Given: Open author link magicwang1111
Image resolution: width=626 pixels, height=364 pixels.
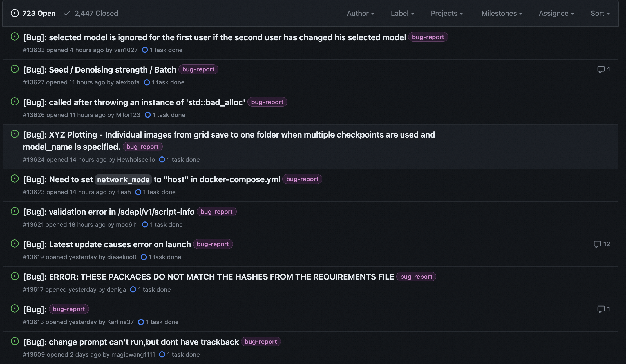Looking at the screenshot, I should tap(133, 354).
